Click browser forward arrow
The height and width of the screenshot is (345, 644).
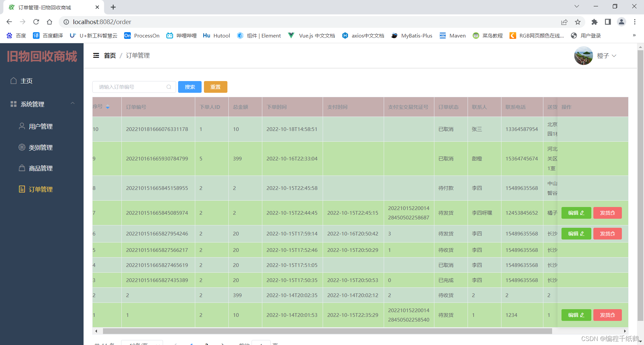22,22
